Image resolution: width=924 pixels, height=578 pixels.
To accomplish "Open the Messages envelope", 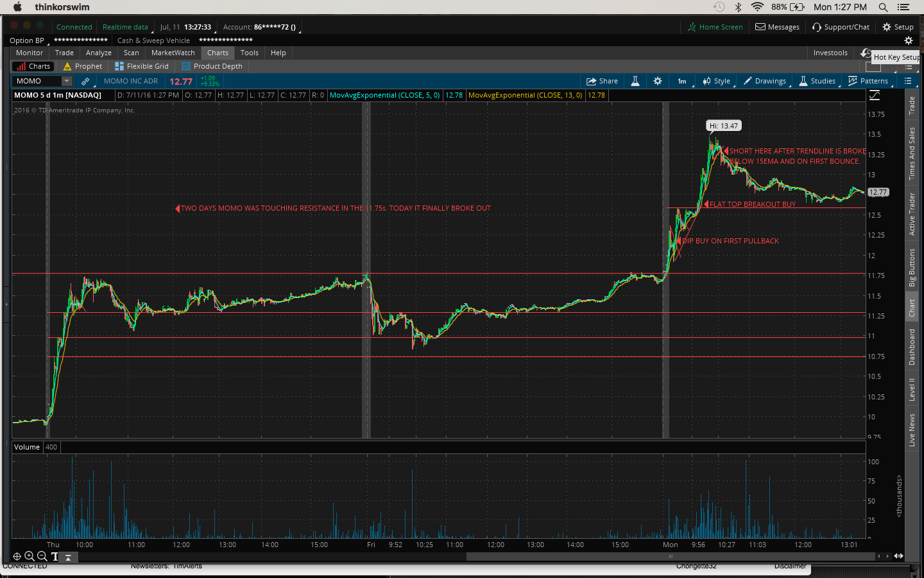I will pos(777,27).
